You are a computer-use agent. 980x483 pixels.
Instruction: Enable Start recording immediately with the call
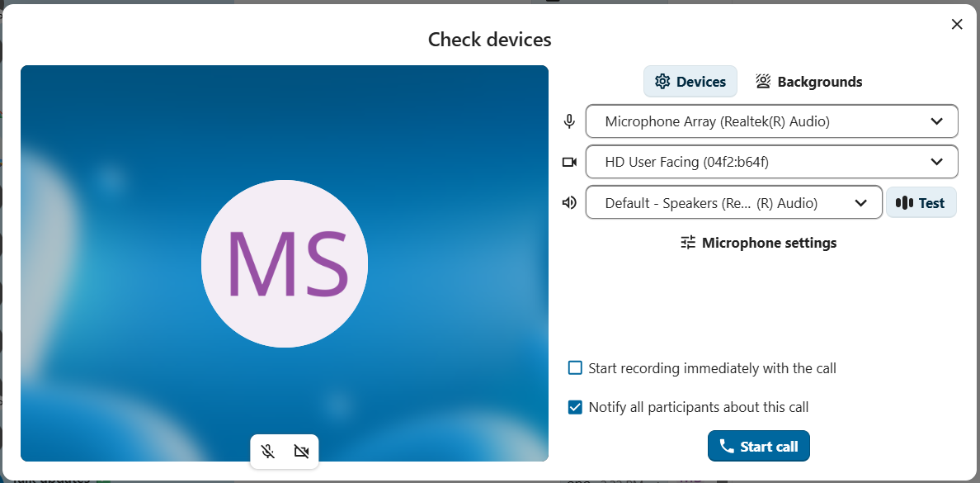[x=575, y=368]
